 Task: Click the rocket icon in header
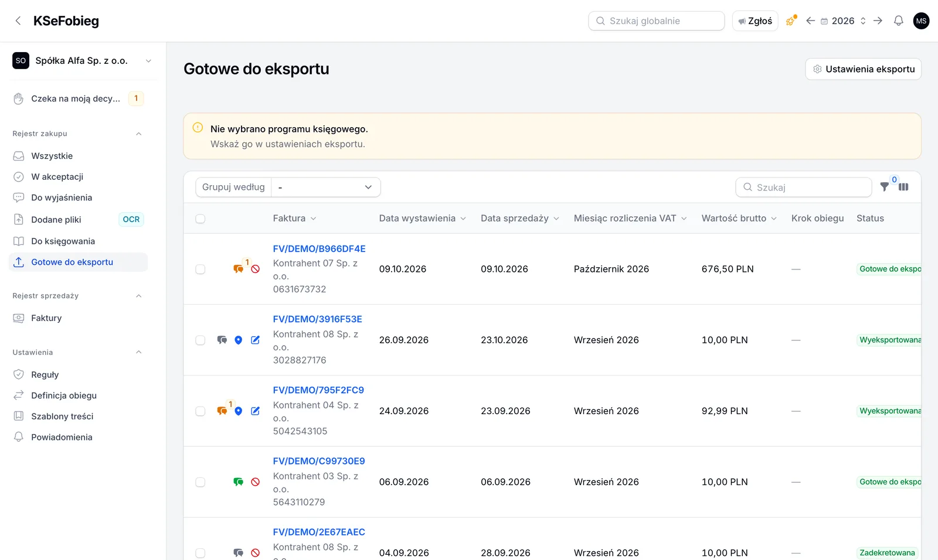click(791, 21)
